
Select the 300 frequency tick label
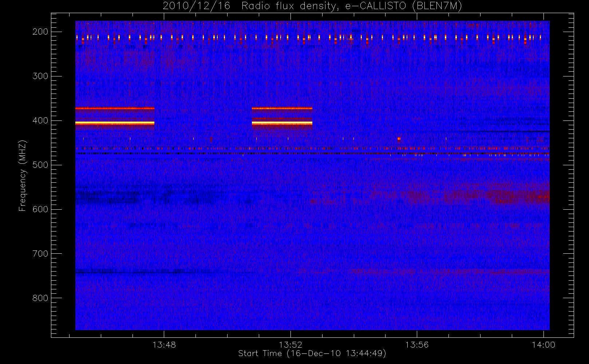(x=40, y=76)
